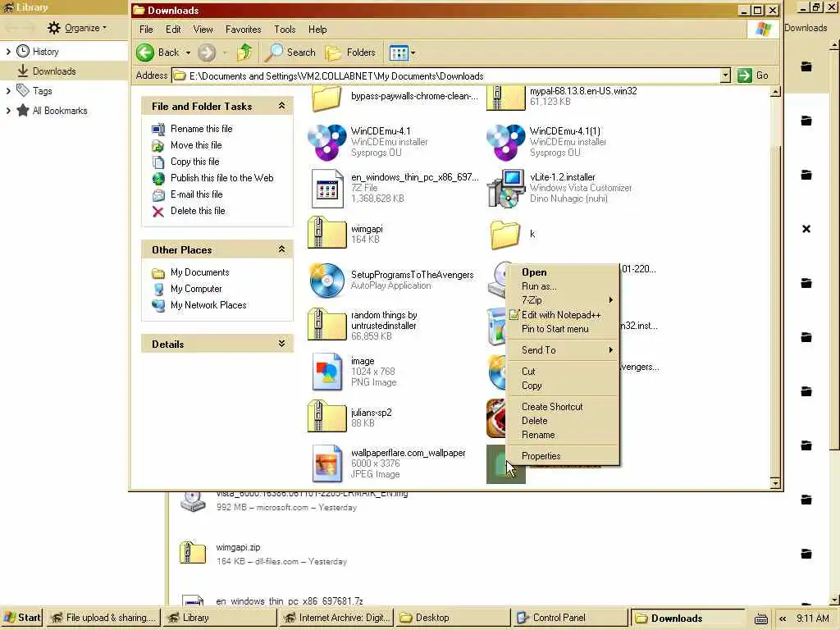Click E-mail this file link
The width and height of the screenshot is (840, 630).
click(197, 194)
